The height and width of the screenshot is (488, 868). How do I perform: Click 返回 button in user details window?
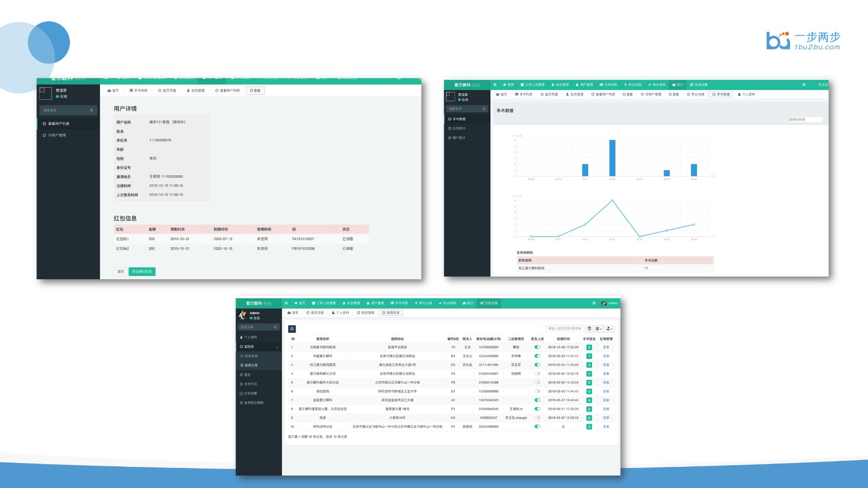[x=120, y=271]
